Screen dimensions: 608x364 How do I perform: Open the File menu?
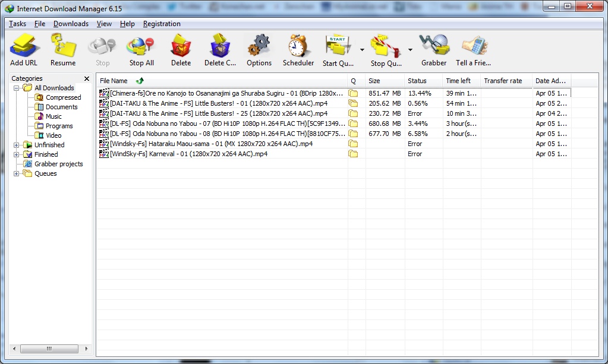(40, 24)
